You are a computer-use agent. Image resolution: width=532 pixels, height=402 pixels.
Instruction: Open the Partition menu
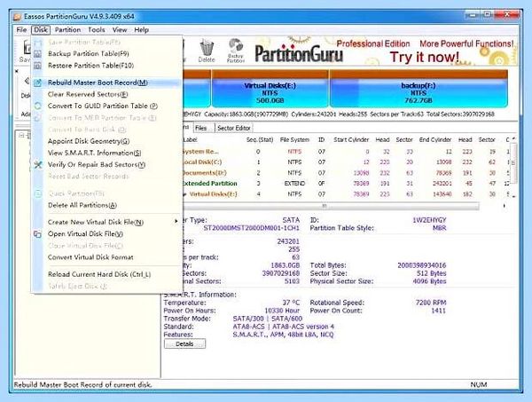pos(67,30)
